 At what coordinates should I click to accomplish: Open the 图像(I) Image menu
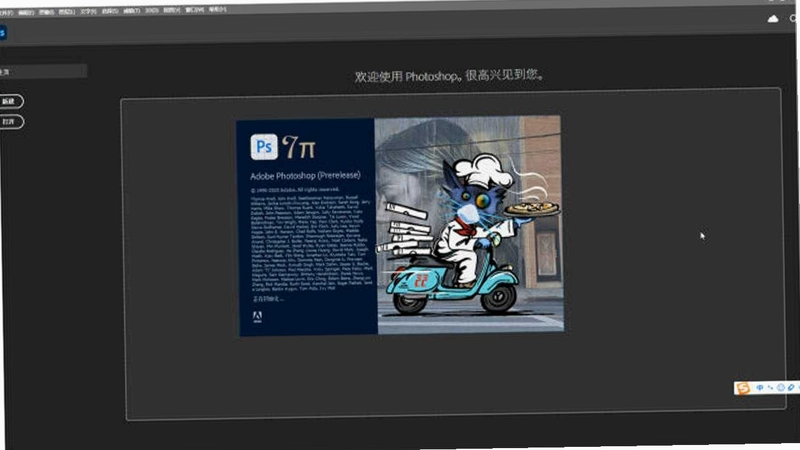46,12
